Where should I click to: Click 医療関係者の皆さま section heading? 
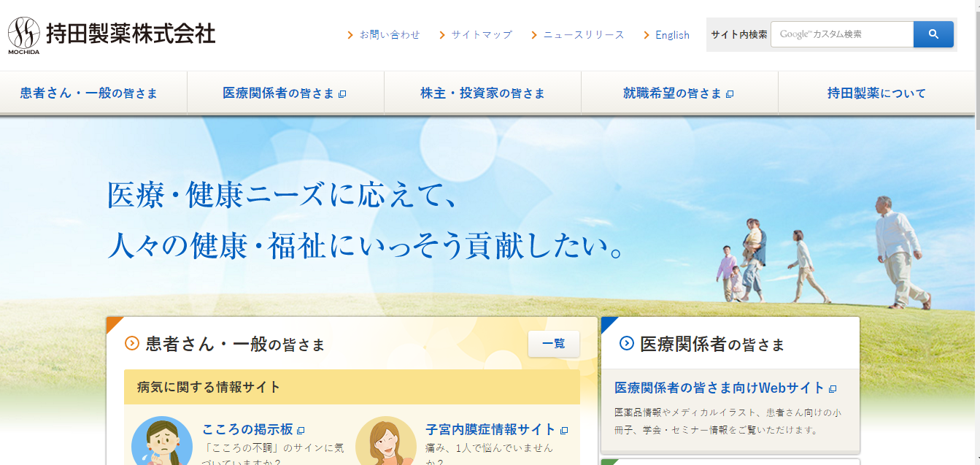(712, 344)
